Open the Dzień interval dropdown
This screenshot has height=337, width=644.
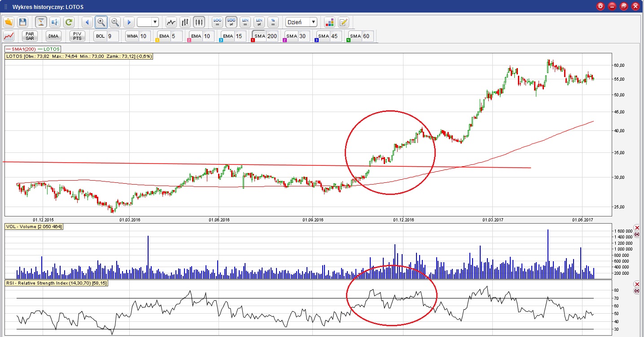point(301,22)
